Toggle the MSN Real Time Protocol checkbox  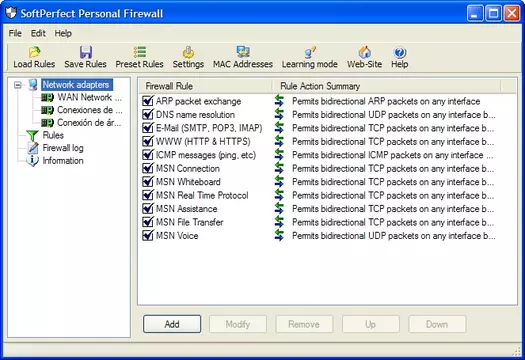coord(148,195)
